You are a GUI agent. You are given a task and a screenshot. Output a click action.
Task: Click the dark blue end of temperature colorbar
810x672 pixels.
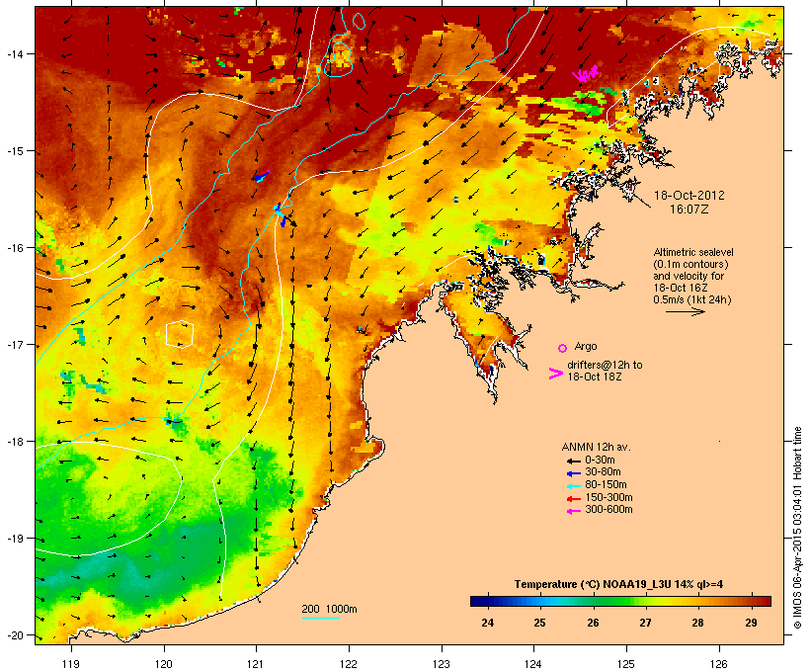(x=479, y=601)
